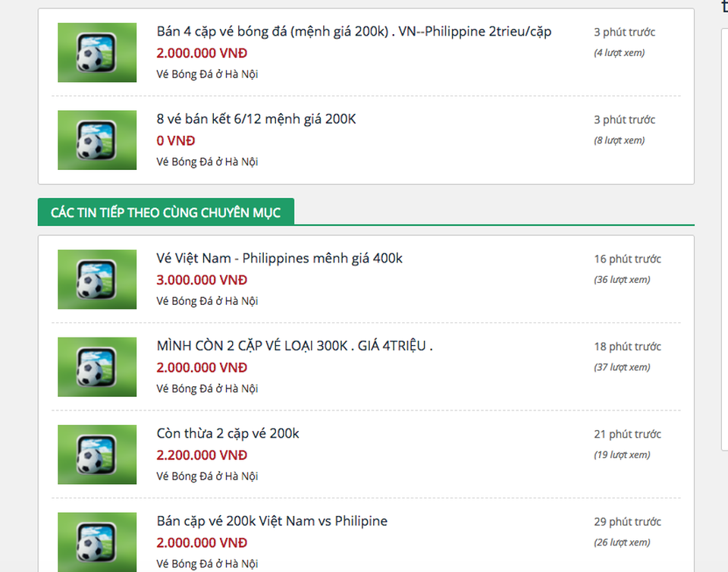Open 'MÌNH CÒN 2 CẶP VÉ LOẠI 300K' listing
Viewport: 728px width, 572px height.
tap(294, 346)
